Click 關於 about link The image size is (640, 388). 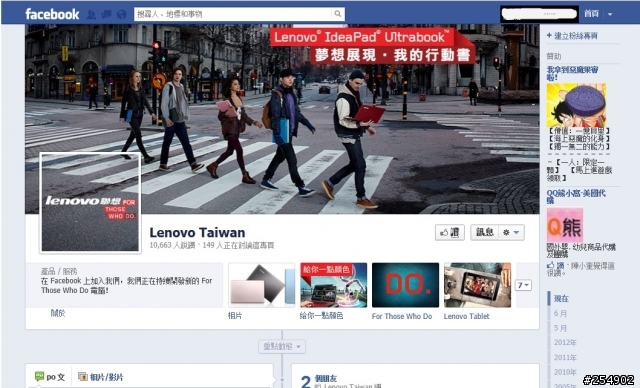coord(58,313)
